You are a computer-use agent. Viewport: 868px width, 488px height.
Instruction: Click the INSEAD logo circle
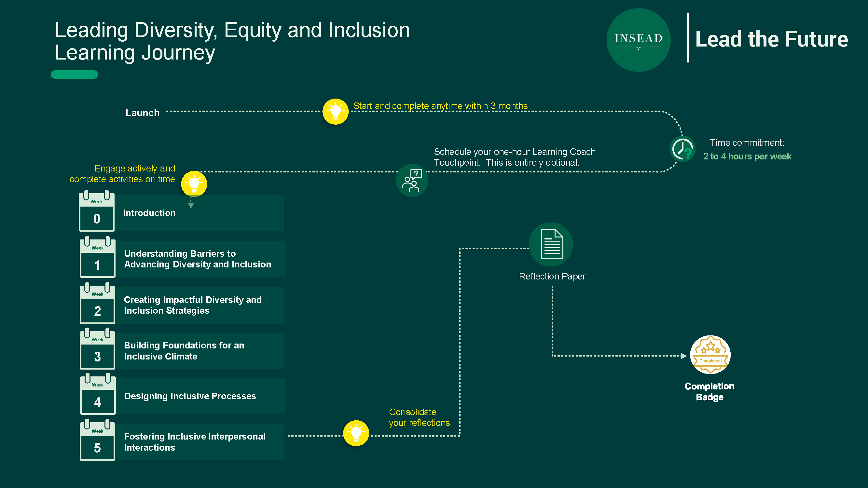click(638, 40)
